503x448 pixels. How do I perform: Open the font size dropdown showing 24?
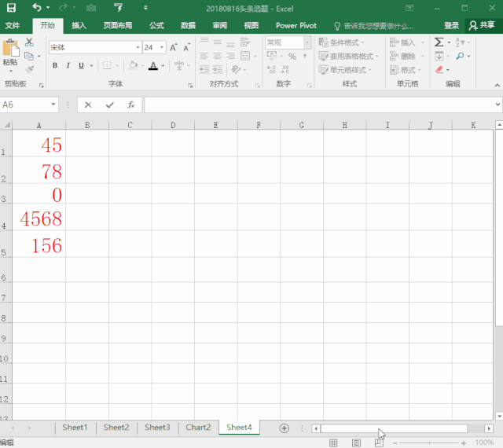[x=162, y=47]
